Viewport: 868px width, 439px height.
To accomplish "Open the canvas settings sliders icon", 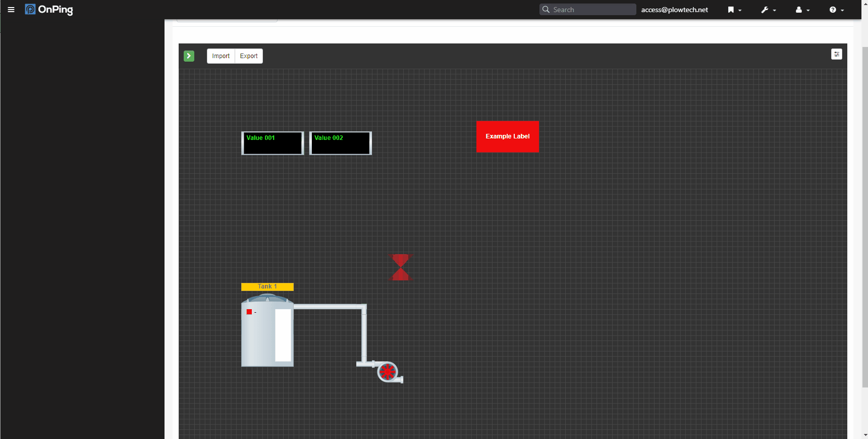I will point(836,54).
